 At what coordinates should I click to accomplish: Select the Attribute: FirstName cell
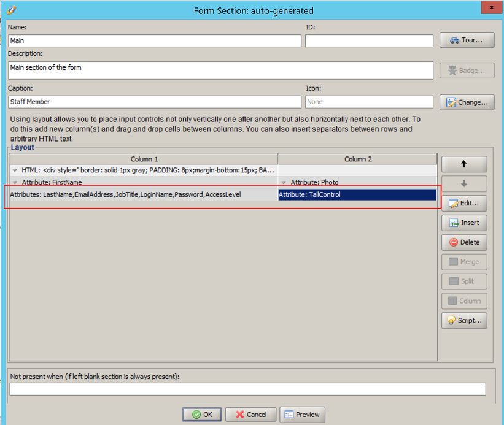coord(144,182)
